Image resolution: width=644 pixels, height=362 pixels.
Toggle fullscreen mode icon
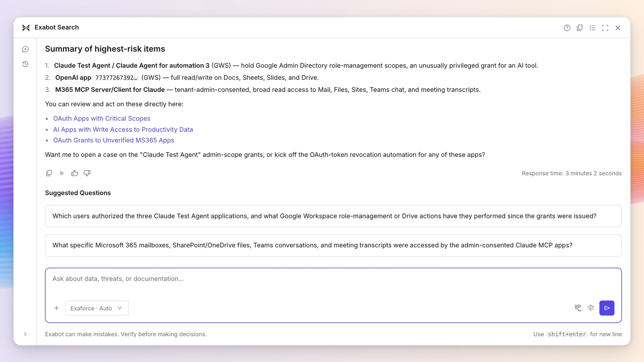pyautogui.click(x=605, y=28)
